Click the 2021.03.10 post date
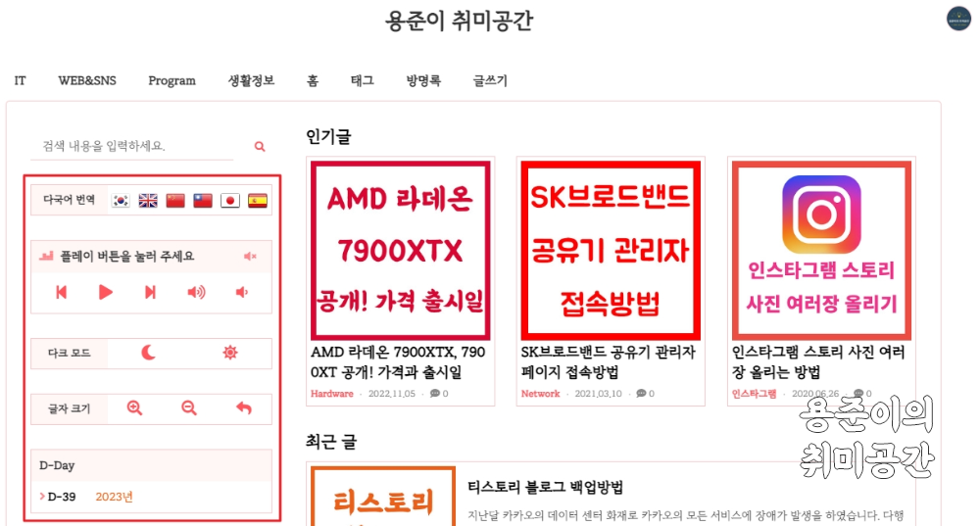 click(598, 394)
